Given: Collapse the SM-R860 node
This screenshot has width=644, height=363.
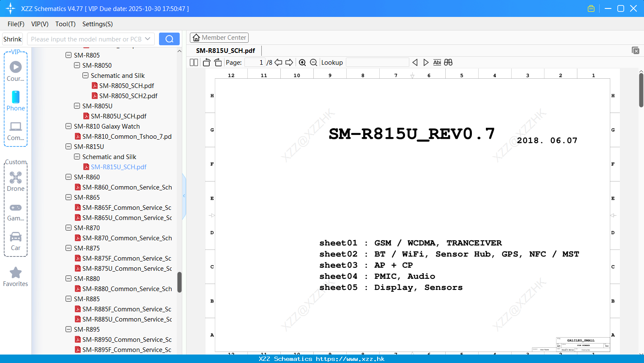Looking at the screenshot, I should tap(69, 177).
